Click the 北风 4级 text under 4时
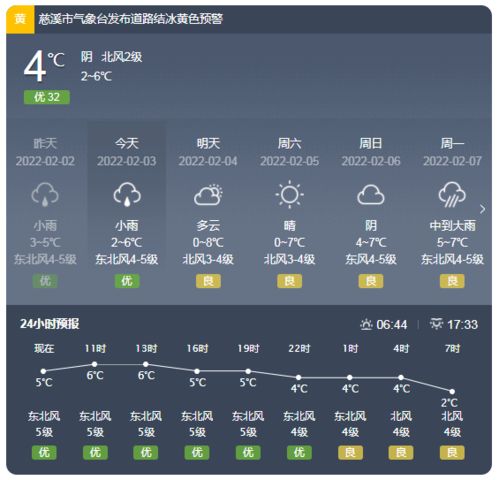This screenshot has width=499, height=480. (401, 424)
